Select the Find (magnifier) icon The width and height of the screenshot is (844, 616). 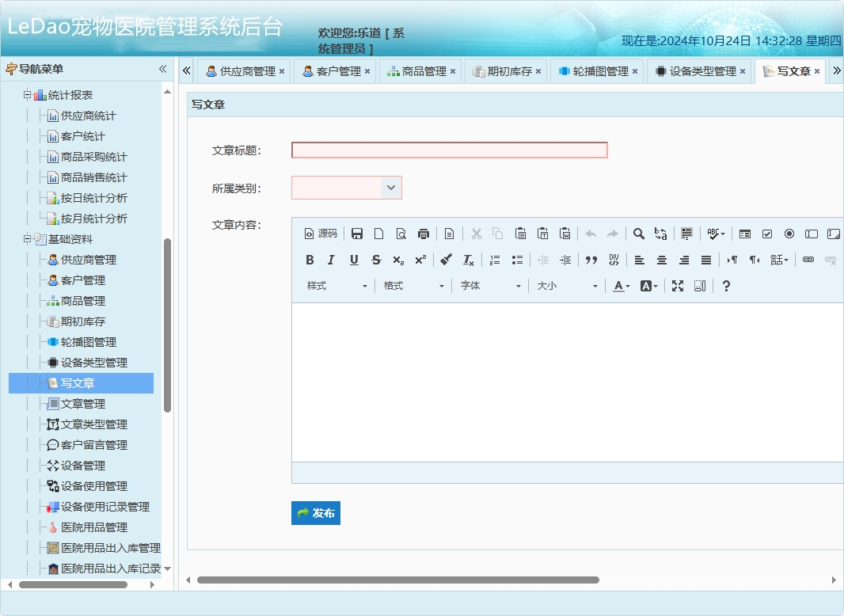coord(639,233)
